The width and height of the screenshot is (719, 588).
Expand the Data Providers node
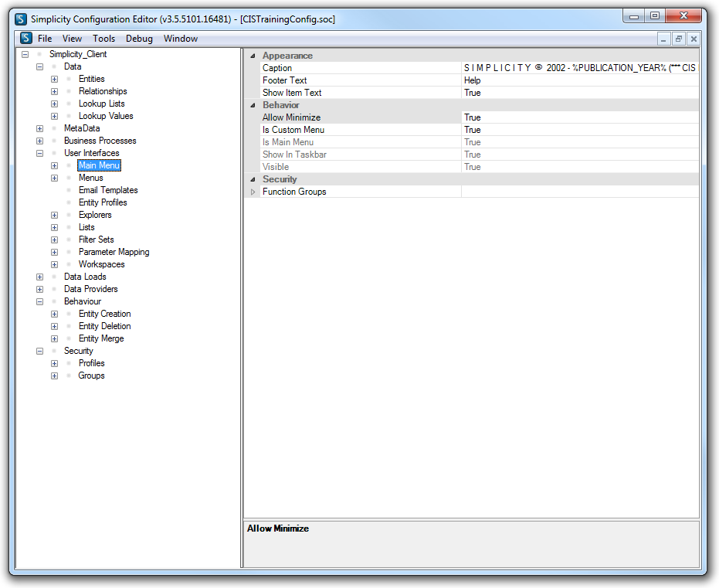click(40, 290)
